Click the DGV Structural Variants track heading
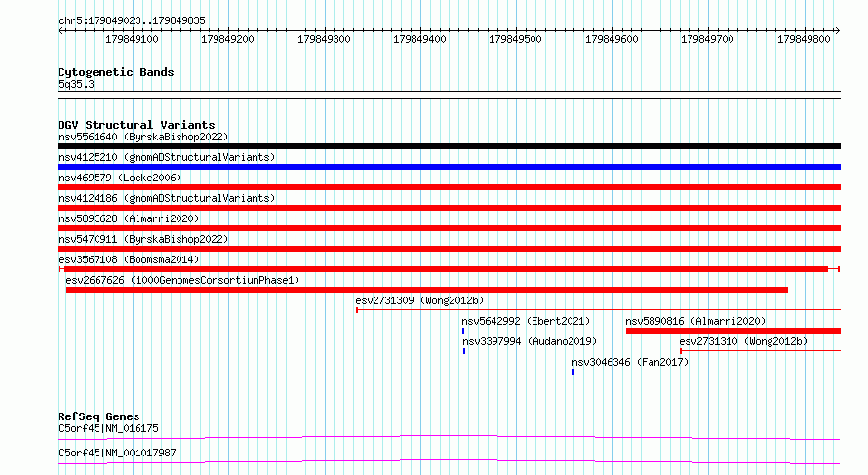This screenshot has height=475, width=868. (x=137, y=125)
